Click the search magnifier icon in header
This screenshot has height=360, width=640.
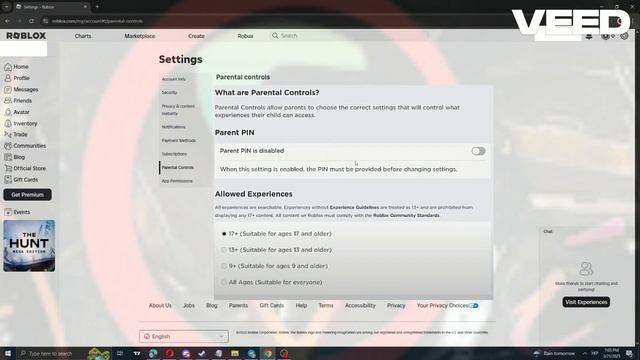click(275, 36)
